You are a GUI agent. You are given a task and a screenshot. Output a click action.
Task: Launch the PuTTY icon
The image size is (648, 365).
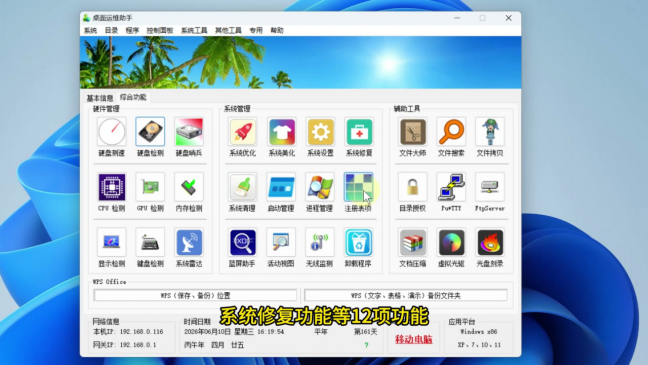click(451, 187)
